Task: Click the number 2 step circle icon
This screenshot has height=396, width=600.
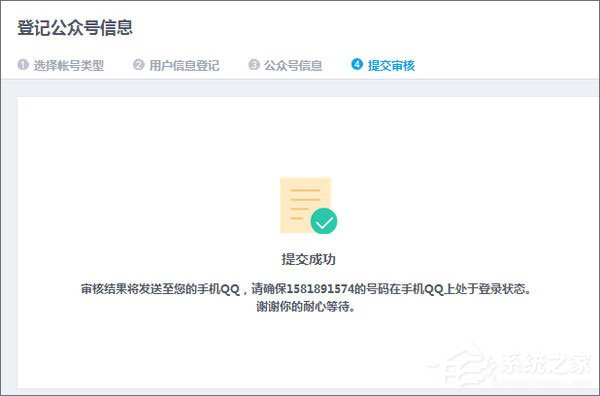Action: [x=139, y=65]
